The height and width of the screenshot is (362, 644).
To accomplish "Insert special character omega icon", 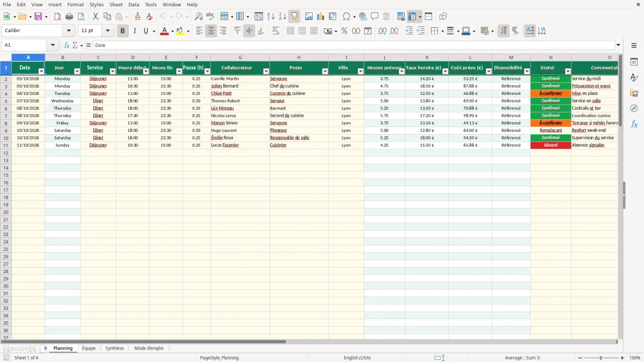I will click(x=347, y=17).
